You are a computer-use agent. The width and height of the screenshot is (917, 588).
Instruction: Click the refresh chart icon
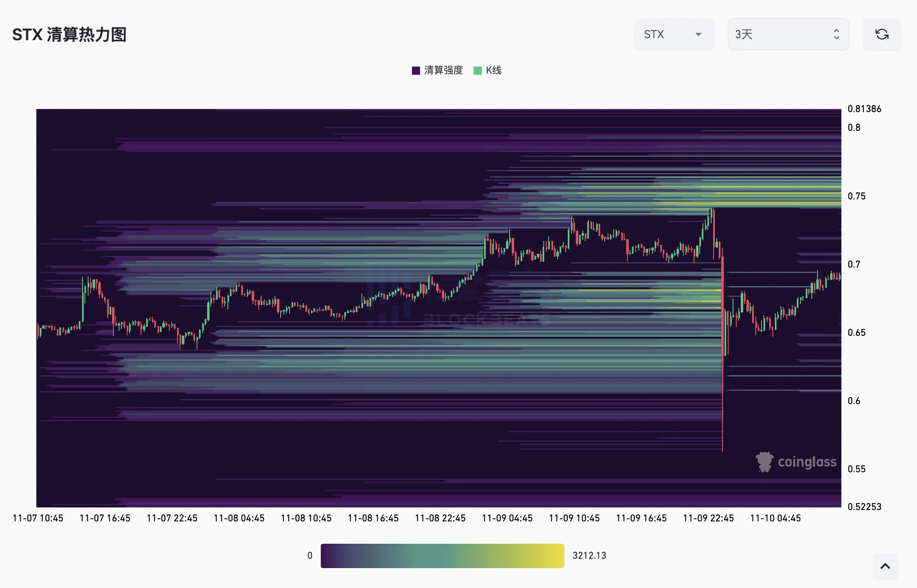[882, 34]
